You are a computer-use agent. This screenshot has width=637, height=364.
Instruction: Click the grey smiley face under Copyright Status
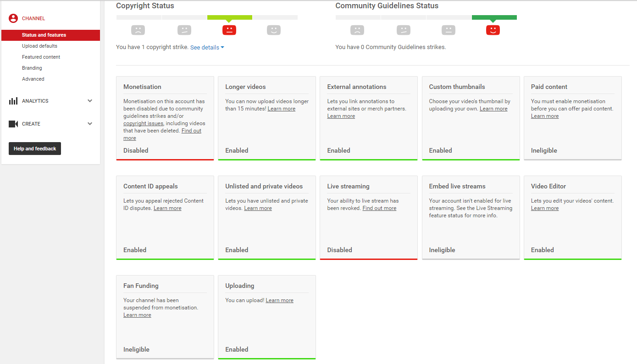pos(274,30)
